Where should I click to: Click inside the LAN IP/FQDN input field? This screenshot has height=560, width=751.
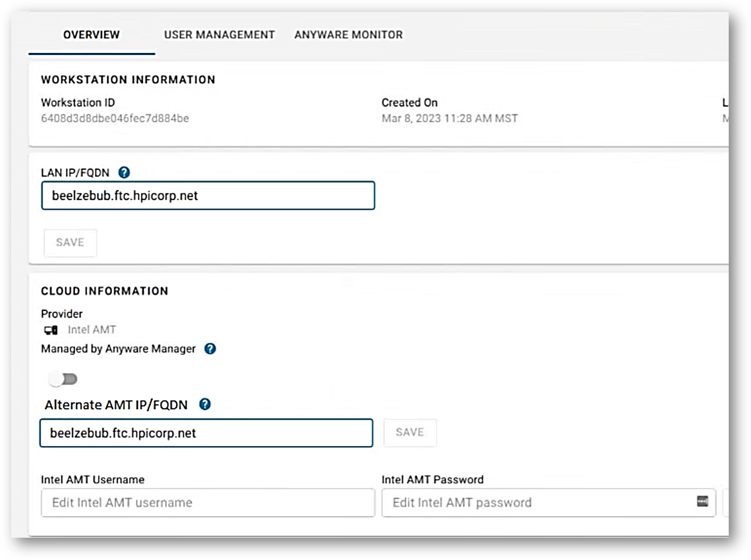tap(208, 195)
